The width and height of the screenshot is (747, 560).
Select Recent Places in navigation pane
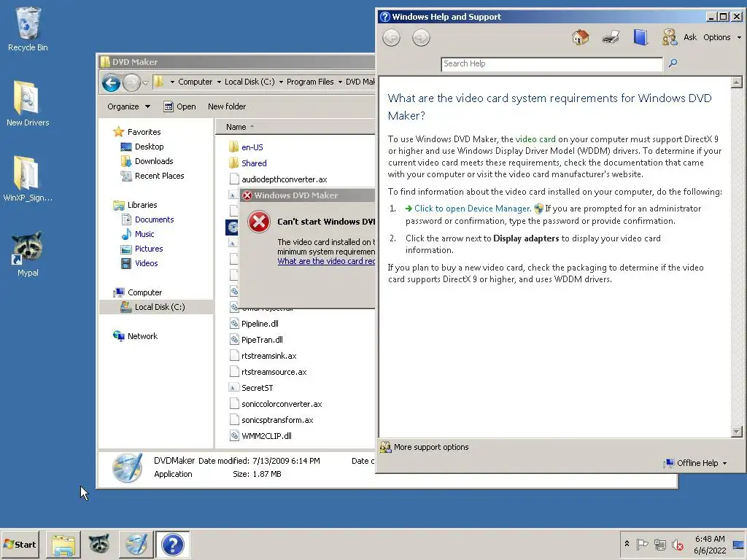coord(158,176)
